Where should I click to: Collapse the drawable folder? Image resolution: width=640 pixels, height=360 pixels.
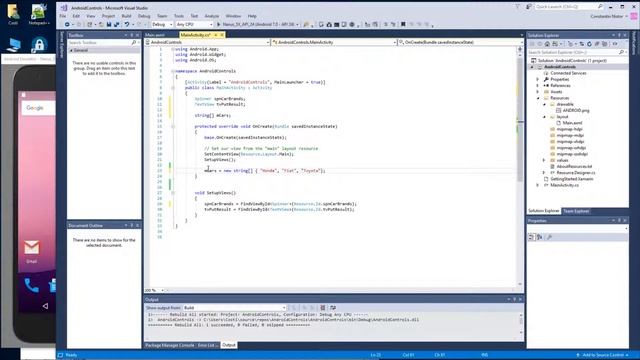point(544,104)
